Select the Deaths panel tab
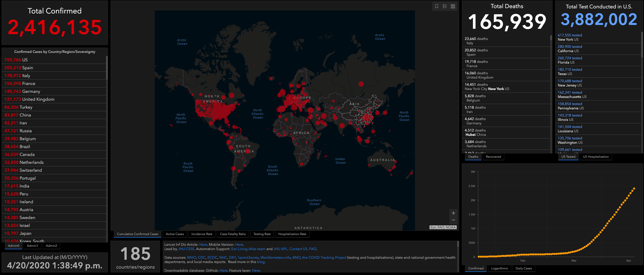This screenshot has height=275, width=644. pyautogui.click(x=473, y=157)
